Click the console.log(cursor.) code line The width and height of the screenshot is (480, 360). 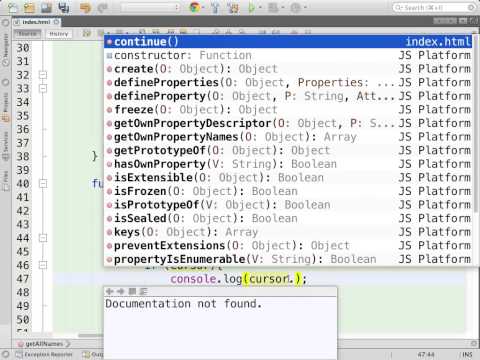point(238,279)
